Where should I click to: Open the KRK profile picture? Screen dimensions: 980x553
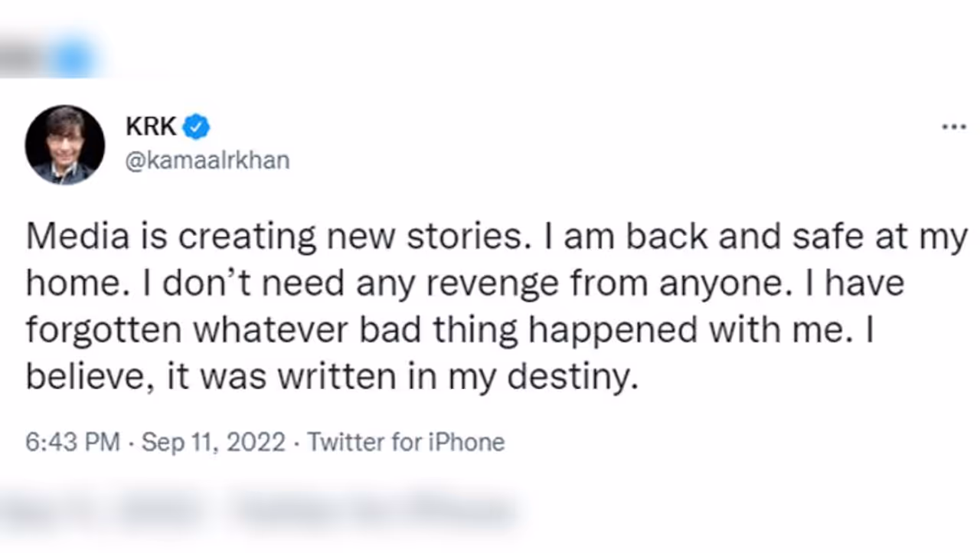[64, 145]
